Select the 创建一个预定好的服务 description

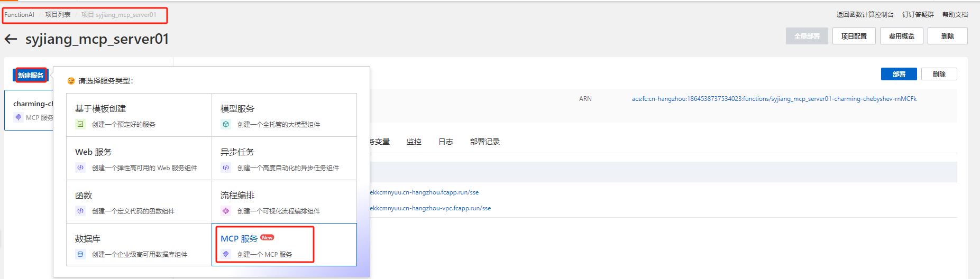pos(124,125)
